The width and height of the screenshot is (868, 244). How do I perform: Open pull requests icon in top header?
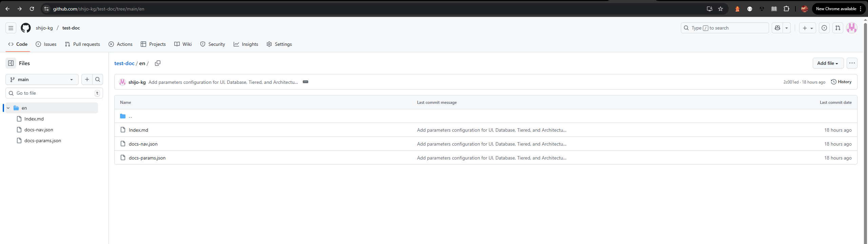(x=838, y=28)
